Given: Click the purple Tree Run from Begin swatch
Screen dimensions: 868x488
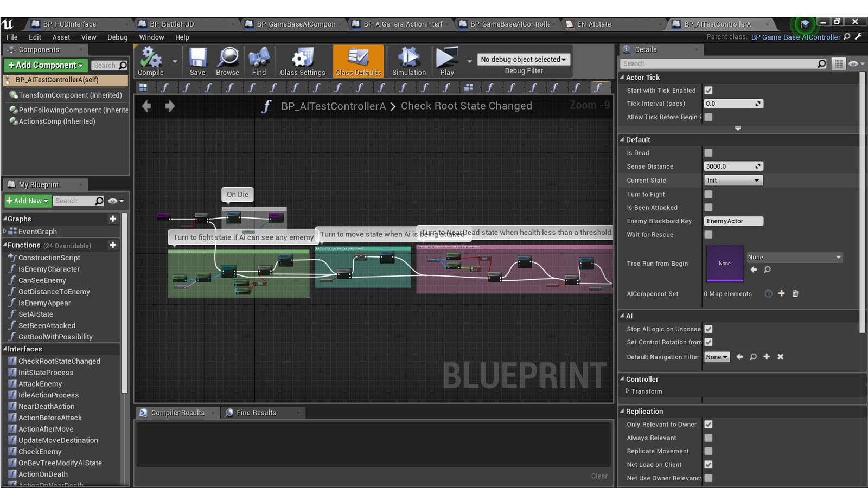Looking at the screenshot, I should coord(724,264).
